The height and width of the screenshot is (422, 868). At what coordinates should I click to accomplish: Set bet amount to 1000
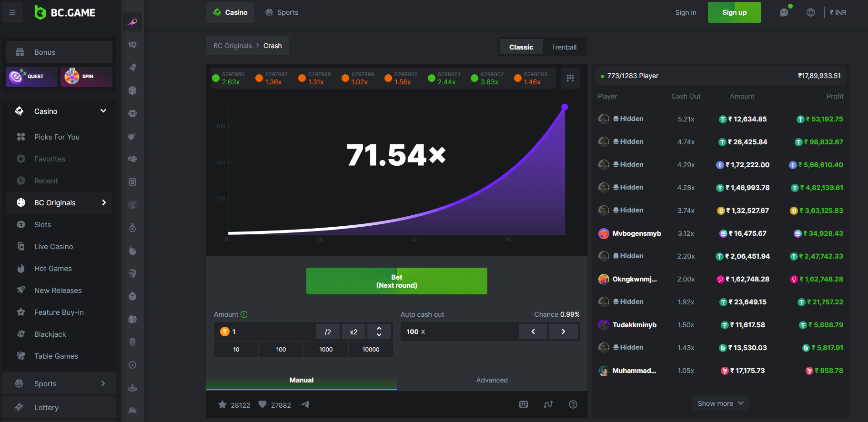[x=326, y=349]
